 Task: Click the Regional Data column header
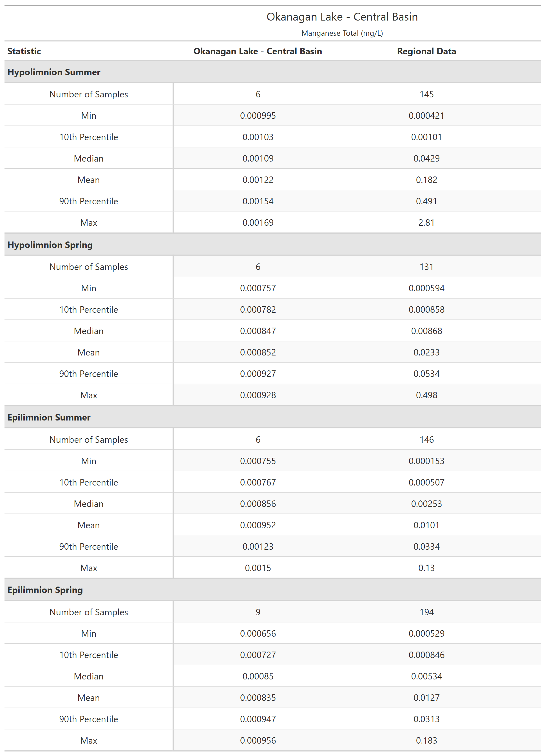click(x=426, y=51)
